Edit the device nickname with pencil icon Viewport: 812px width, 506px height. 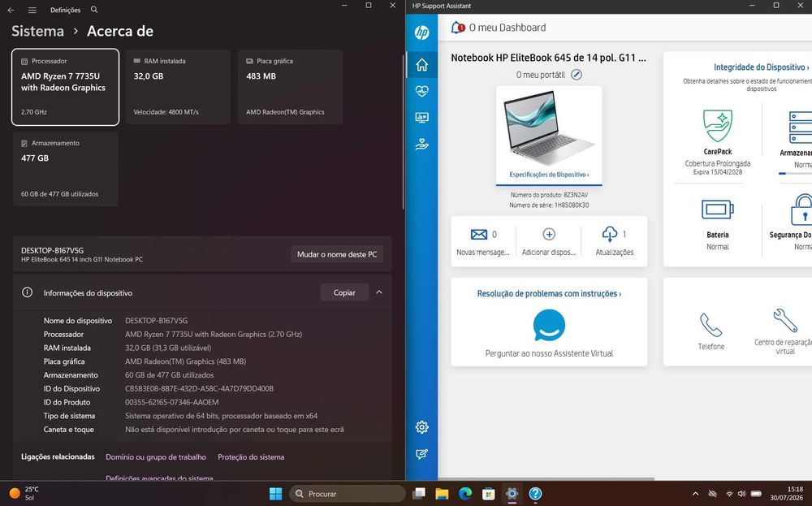tap(577, 75)
